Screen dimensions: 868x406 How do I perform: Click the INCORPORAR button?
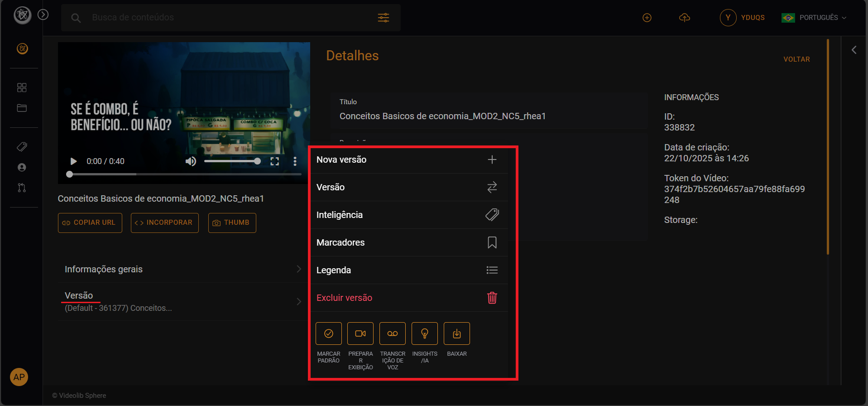(x=165, y=223)
